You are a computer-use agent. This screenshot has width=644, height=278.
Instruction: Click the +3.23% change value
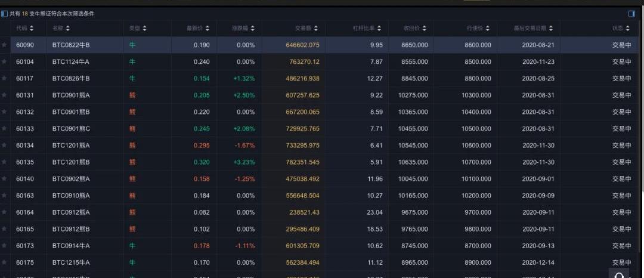pyautogui.click(x=244, y=162)
